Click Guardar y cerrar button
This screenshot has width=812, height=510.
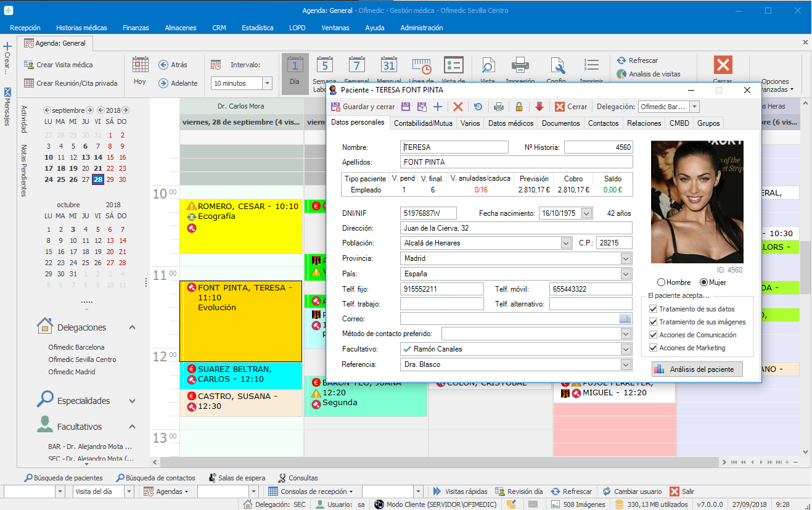click(x=363, y=107)
